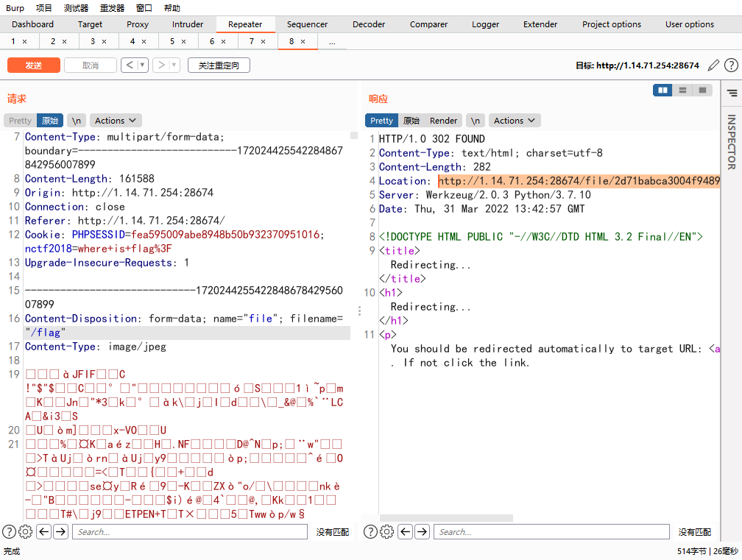The width and height of the screenshot is (742, 560).
Task: Expand the Inspector panel menu icon
Action: (x=732, y=93)
